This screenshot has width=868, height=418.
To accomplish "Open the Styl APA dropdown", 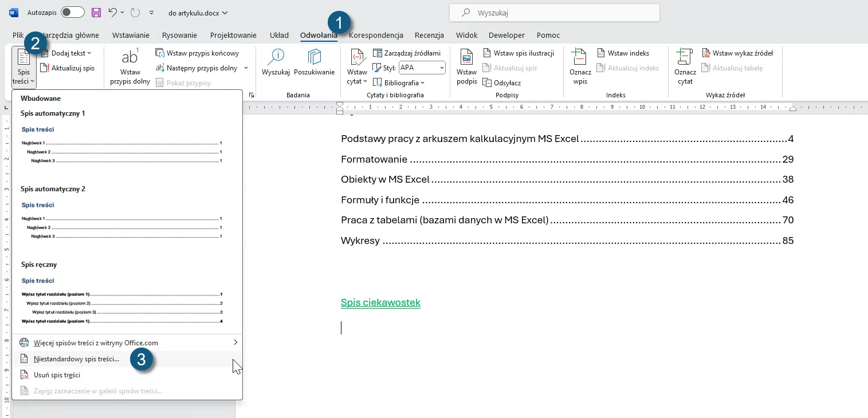I will [x=422, y=68].
